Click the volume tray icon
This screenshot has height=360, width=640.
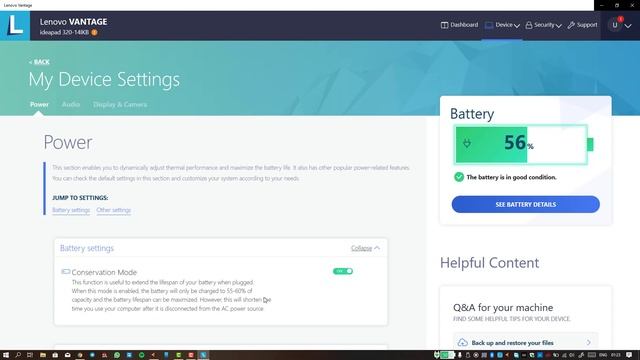pyautogui.click(x=571, y=355)
